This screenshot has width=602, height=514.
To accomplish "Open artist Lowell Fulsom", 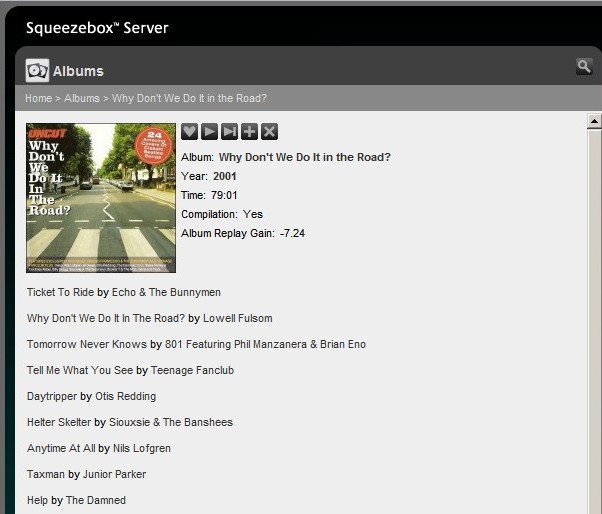I will (237, 319).
